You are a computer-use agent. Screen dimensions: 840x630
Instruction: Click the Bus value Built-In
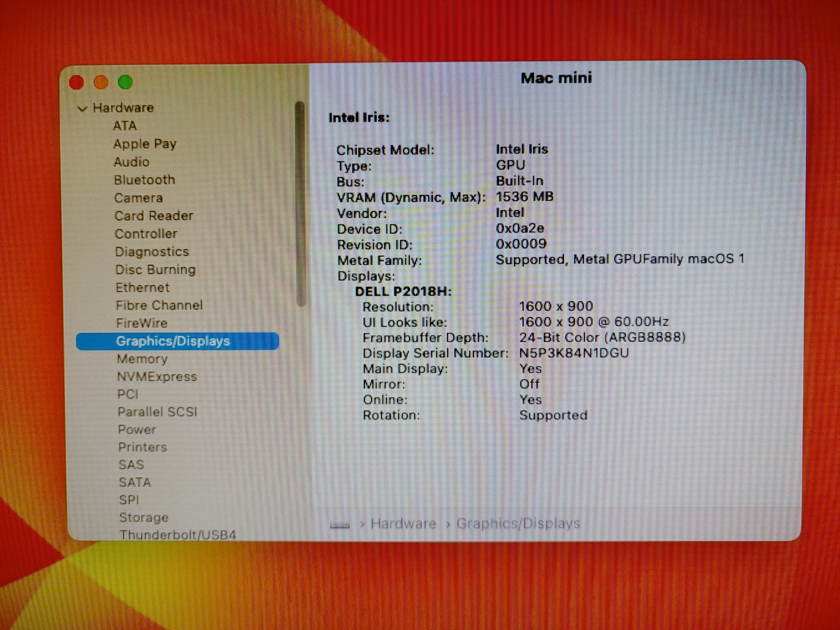[x=520, y=181]
